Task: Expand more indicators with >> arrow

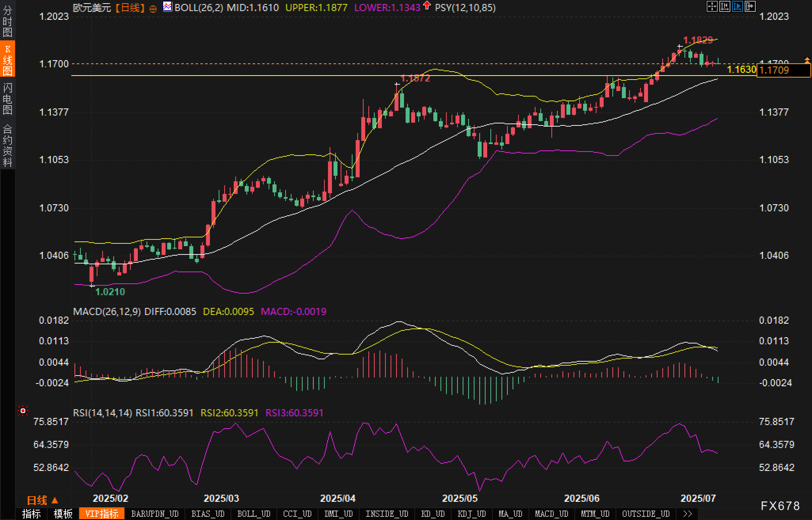Action: pos(688,514)
